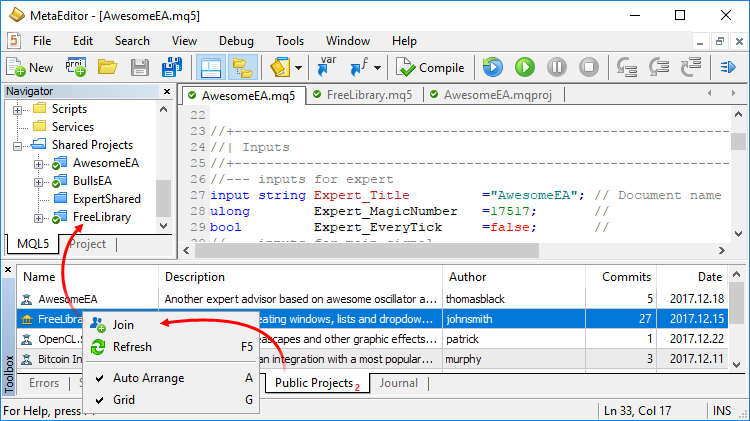The width and height of the screenshot is (750, 421).
Task: Pause debugging
Action: tap(557, 67)
